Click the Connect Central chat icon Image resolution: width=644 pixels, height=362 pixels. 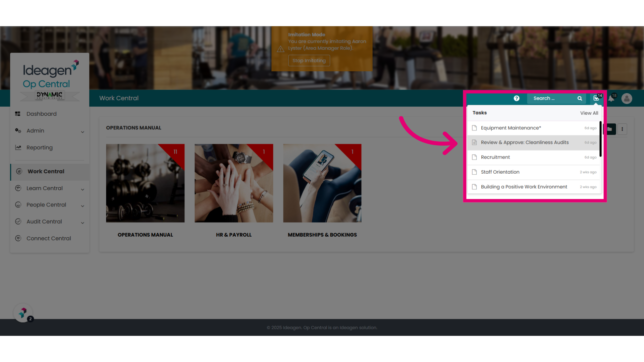(x=18, y=238)
